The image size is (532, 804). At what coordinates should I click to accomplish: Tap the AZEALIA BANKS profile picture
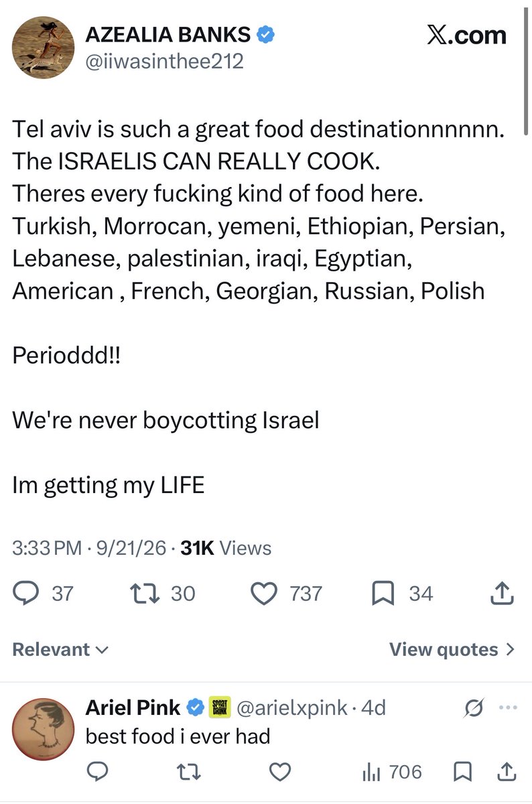coord(44,47)
